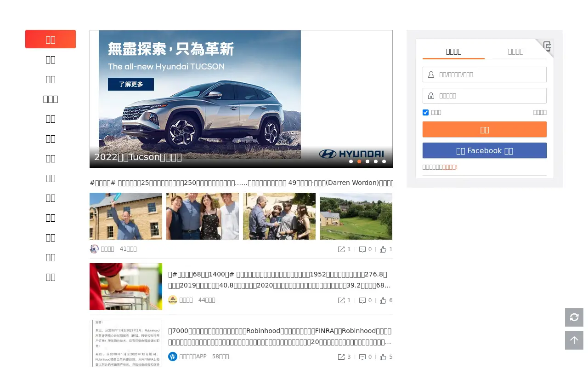Open the countryside house landscape photo

[x=356, y=216]
